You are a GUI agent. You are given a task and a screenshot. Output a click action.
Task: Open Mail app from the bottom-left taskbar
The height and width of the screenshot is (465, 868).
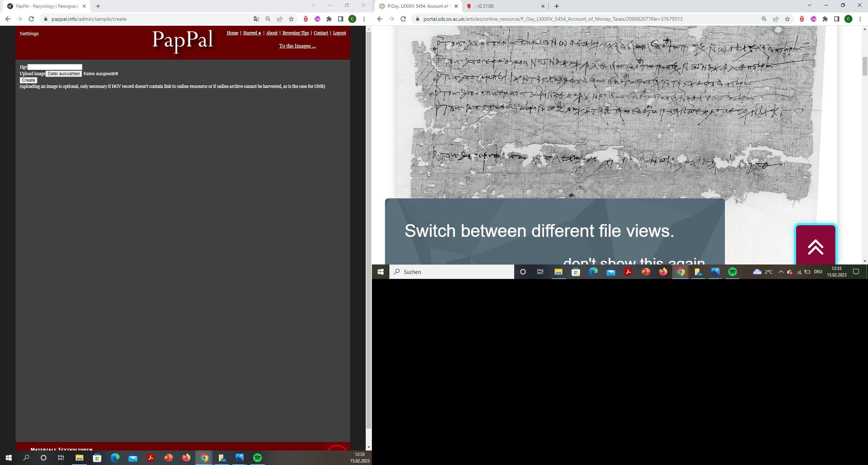(133, 458)
